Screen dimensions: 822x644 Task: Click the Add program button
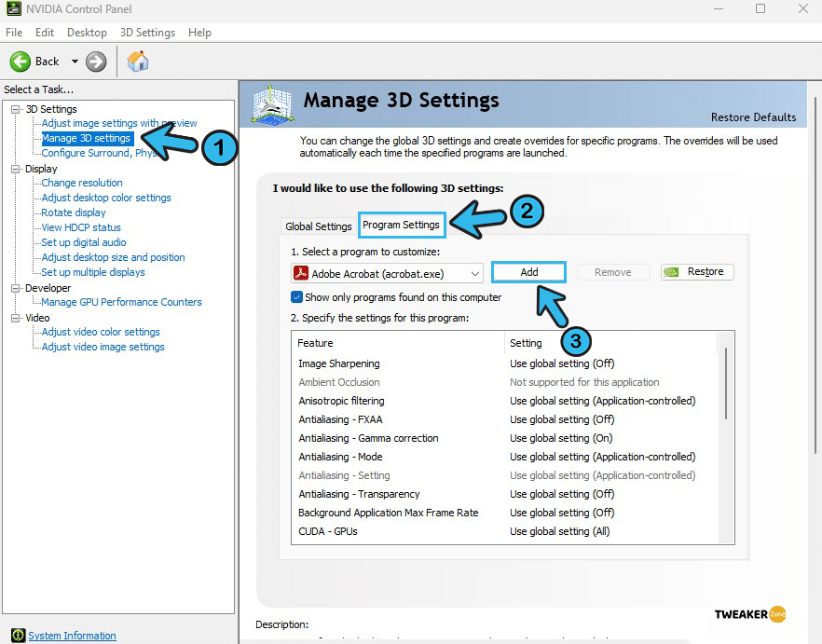[529, 272]
